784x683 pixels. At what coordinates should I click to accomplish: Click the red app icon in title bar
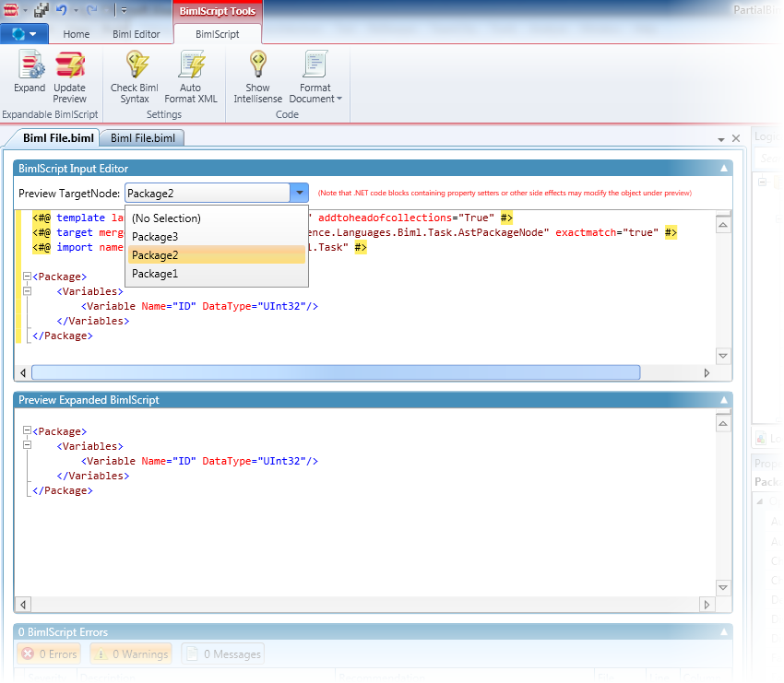(x=11, y=9)
